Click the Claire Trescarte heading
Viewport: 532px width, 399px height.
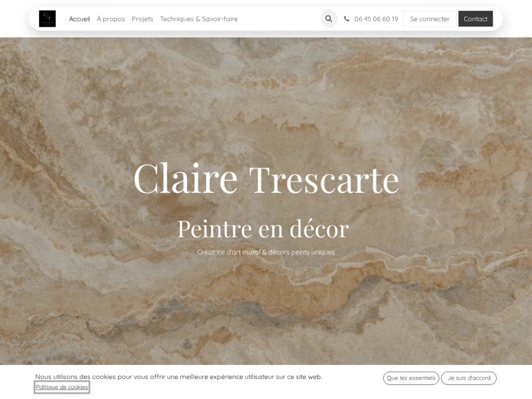(266, 178)
